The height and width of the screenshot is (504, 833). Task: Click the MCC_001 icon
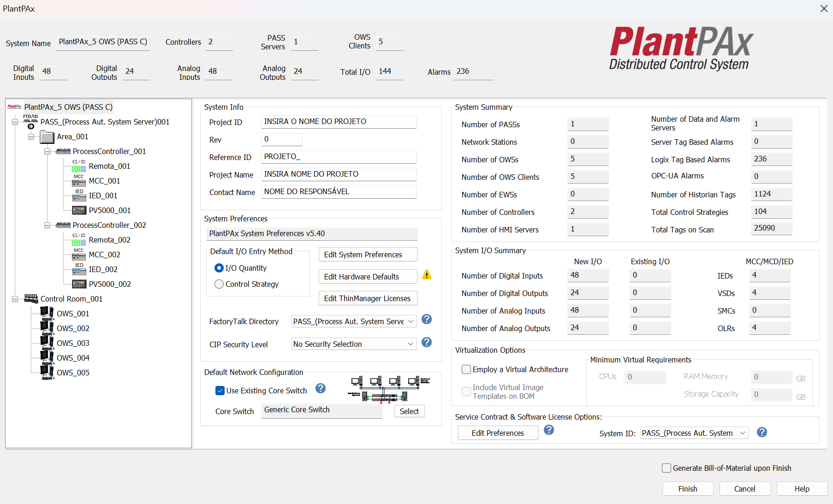coord(79,181)
